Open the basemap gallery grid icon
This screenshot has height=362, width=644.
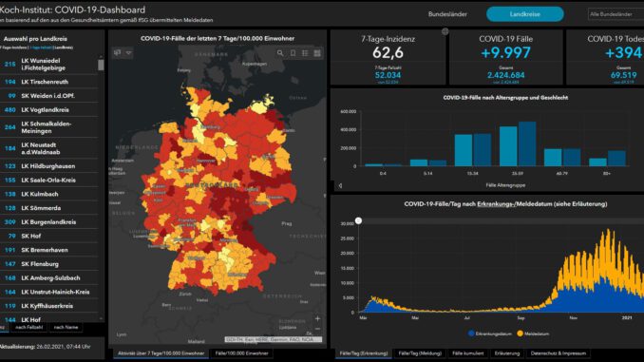coord(317,53)
